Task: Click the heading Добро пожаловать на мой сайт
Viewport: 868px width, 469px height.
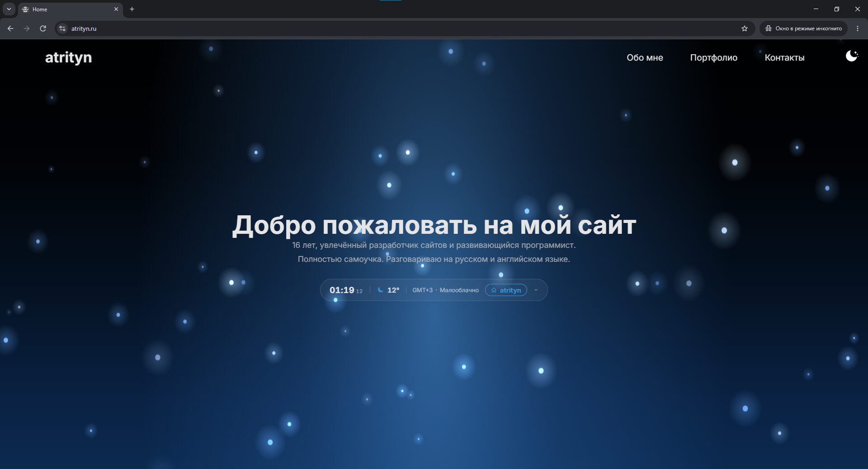Action: point(434,225)
